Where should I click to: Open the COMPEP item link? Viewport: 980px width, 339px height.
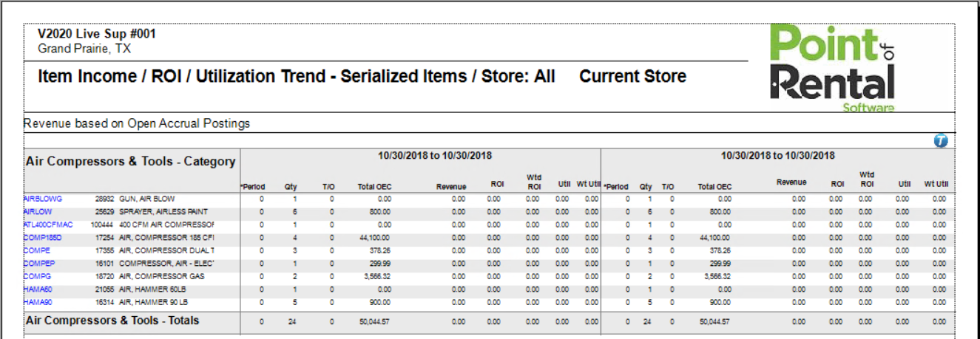[x=39, y=264]
